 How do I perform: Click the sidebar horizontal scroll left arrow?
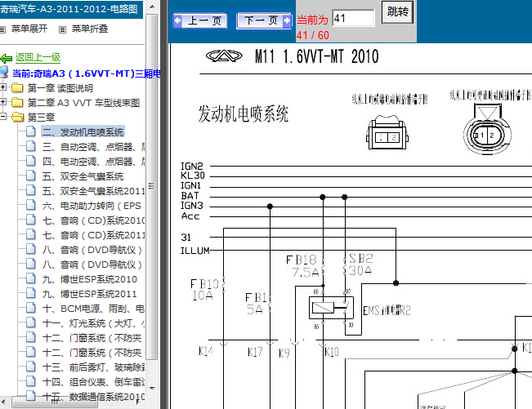[3, 402]
